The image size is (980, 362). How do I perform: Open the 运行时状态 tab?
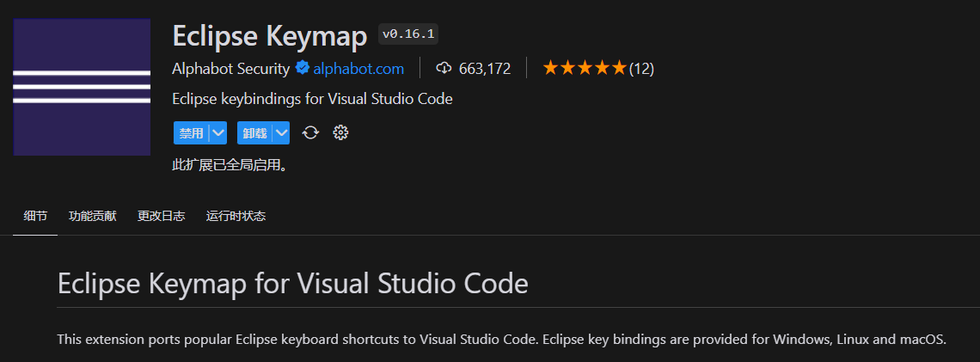236,217
